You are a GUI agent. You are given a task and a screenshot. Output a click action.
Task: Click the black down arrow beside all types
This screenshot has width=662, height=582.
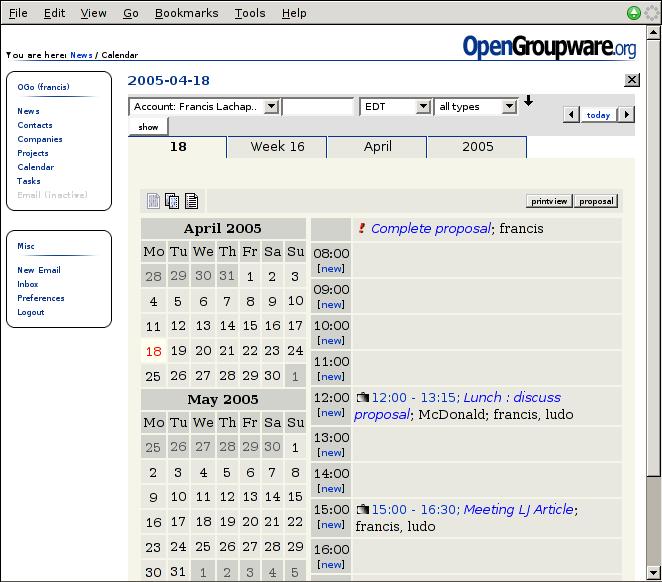(529, 101)
